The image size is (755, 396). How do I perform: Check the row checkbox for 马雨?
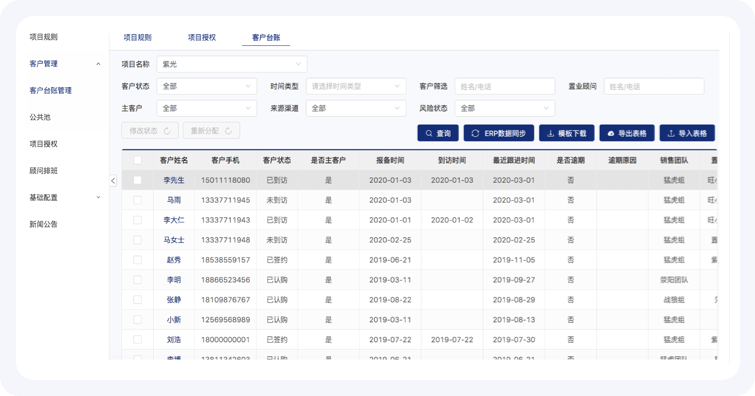point(137,200)
